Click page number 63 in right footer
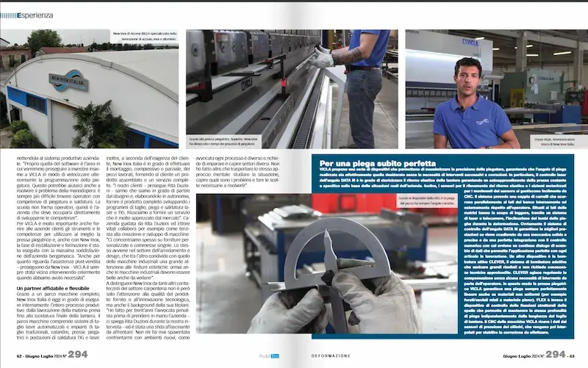Viewport: 588px width, 368px height. [x=578, y=356]
